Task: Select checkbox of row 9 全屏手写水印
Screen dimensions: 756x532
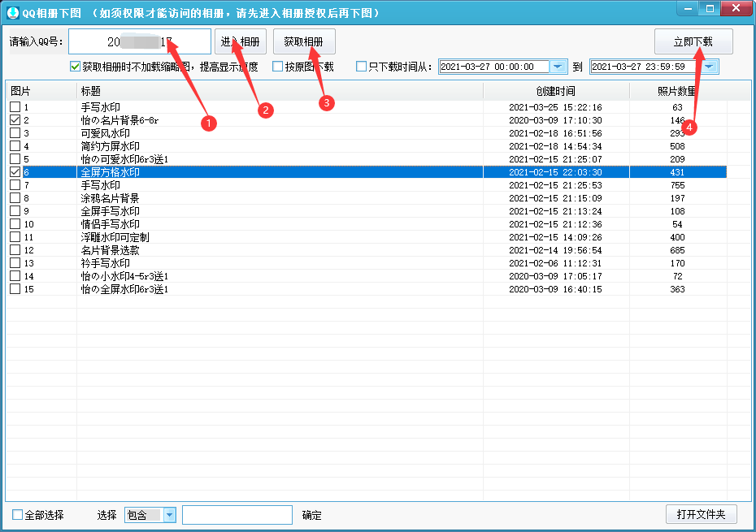Action: pyautogui.click(x=15, y=211)
